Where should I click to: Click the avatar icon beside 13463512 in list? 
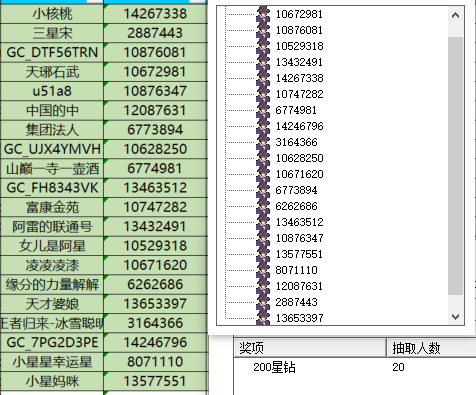263,222
